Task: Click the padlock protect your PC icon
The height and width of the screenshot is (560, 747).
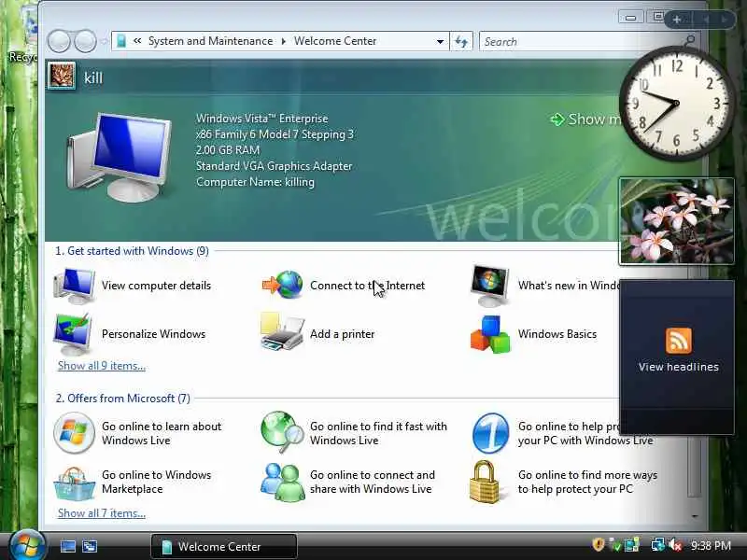Action: tap(485, 482)
